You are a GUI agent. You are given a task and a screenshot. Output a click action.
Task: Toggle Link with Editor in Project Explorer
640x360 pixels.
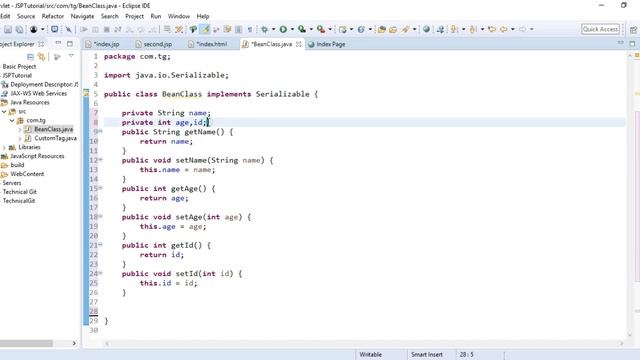tap(41, 57)
